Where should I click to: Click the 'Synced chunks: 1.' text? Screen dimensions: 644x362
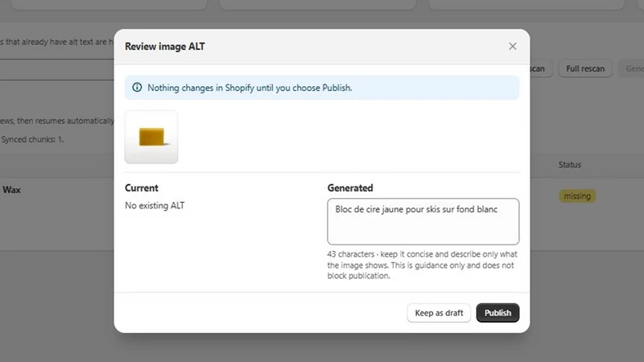(32, 139)
